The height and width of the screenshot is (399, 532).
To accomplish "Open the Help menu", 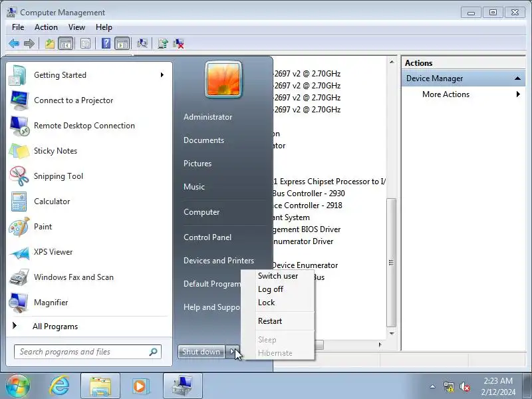I will 104,27.
